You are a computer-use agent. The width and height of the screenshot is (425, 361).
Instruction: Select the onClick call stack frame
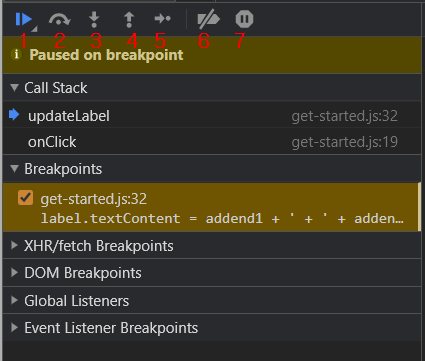click(x=212, y=142)
